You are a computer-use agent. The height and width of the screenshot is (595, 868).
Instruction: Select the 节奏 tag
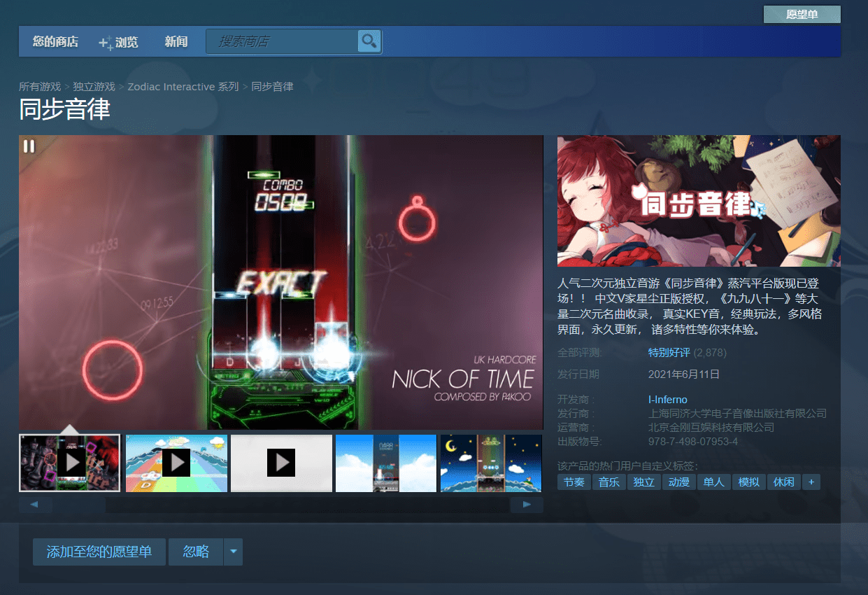(574, 482)
